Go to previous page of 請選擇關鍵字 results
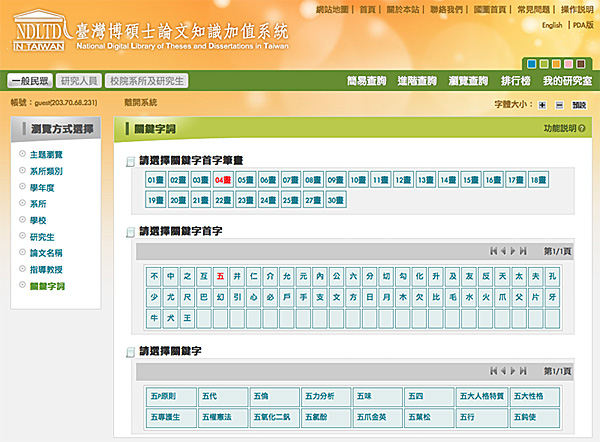The width and height of the screenshot is (600, 442). [x=505, y=370]
